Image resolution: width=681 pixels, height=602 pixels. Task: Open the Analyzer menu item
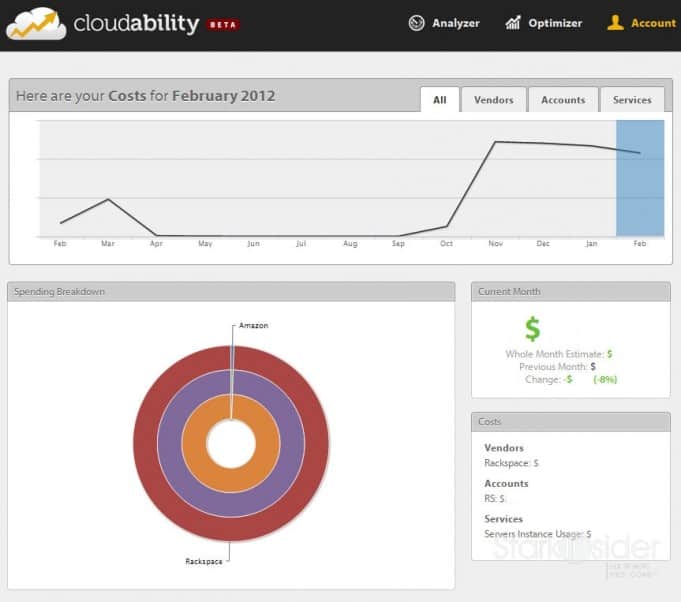pos(455,23)
